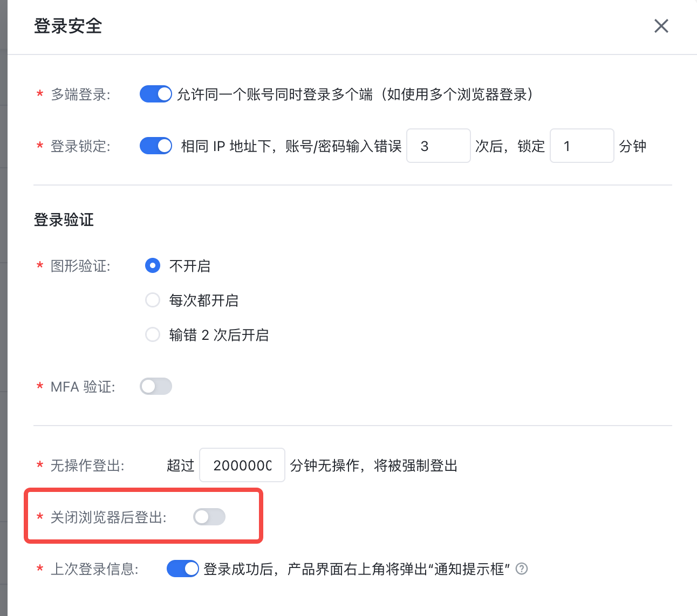
Task: Click the help icon beside 通知提示框
Action: point(522,569)
